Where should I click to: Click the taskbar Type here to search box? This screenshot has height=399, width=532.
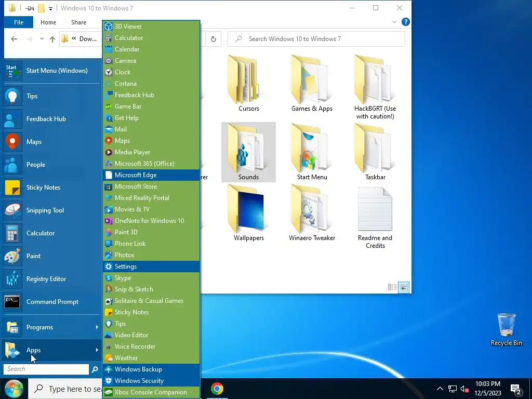point(66,389)
